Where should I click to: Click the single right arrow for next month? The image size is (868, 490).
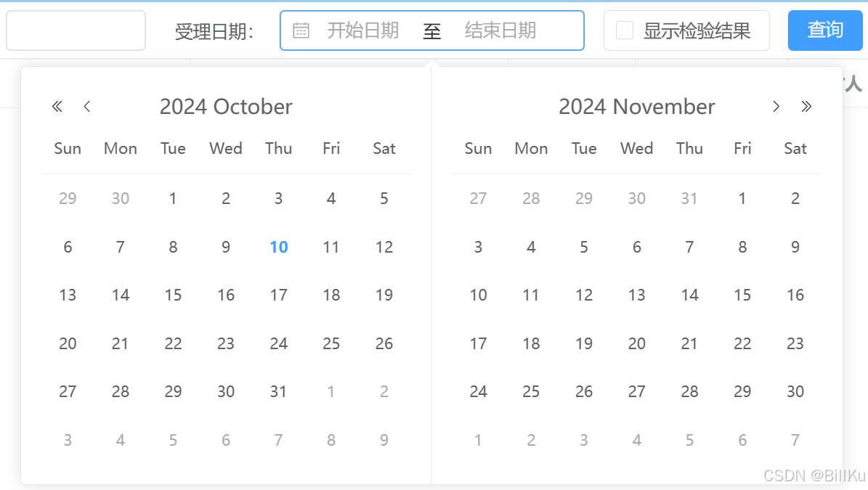tap(776, 106)
